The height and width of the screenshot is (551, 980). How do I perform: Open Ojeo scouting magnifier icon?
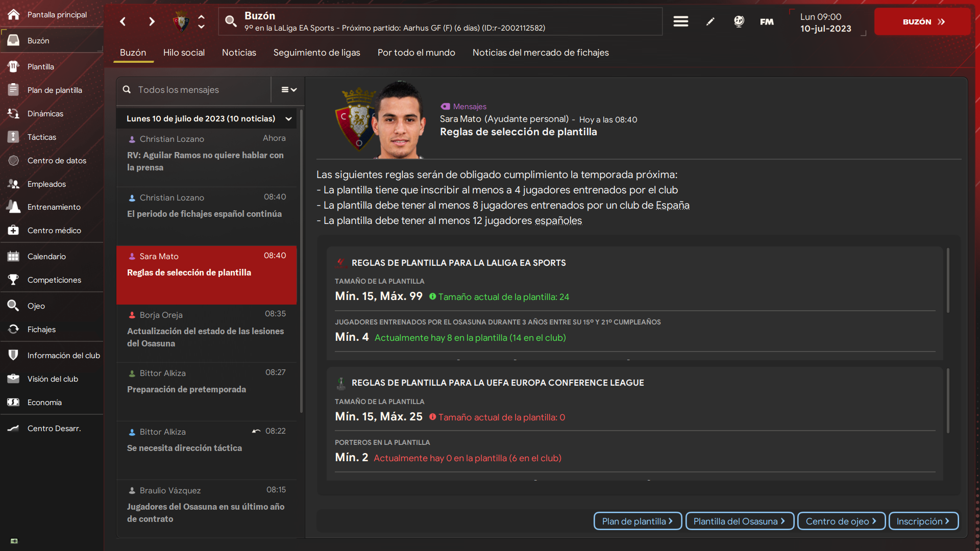tap(14, 306)
